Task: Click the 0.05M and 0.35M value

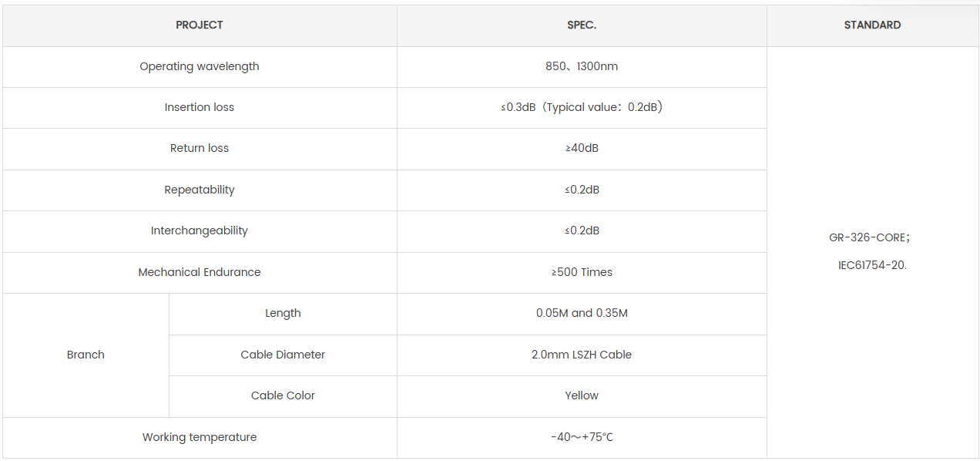Action: click(x=582, y=313)
